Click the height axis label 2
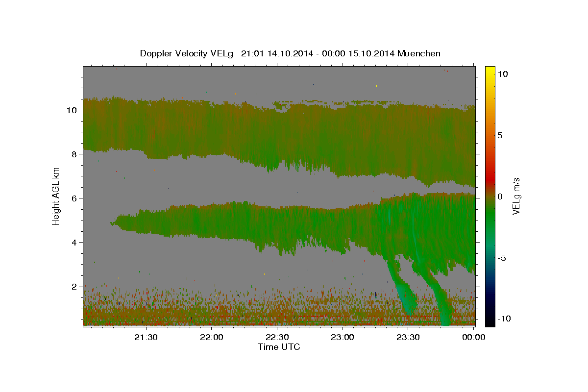Screen dimensions: 588x392 (74, 287)
